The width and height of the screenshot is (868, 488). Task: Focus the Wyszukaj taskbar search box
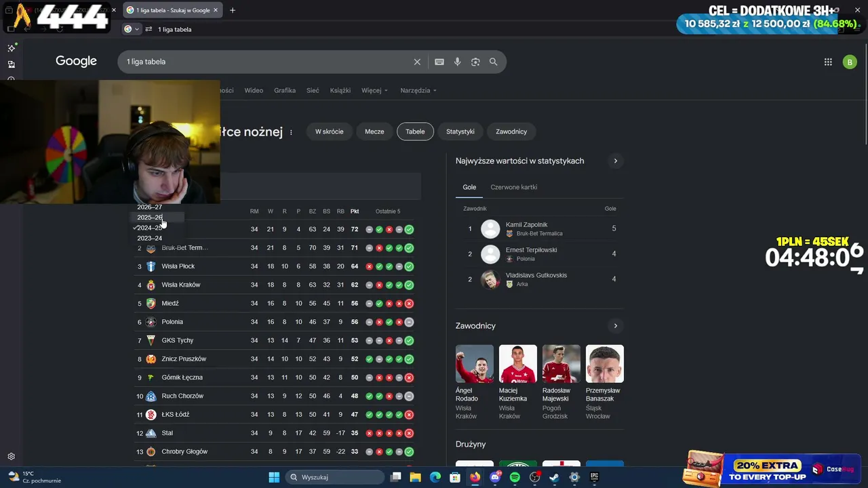click(x=335, y=477)
